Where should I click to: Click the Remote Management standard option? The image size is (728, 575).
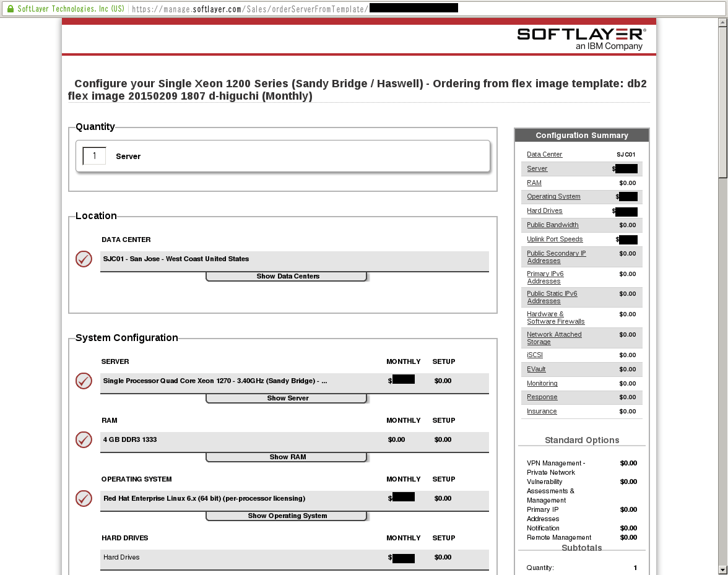[x=559, y=537]
